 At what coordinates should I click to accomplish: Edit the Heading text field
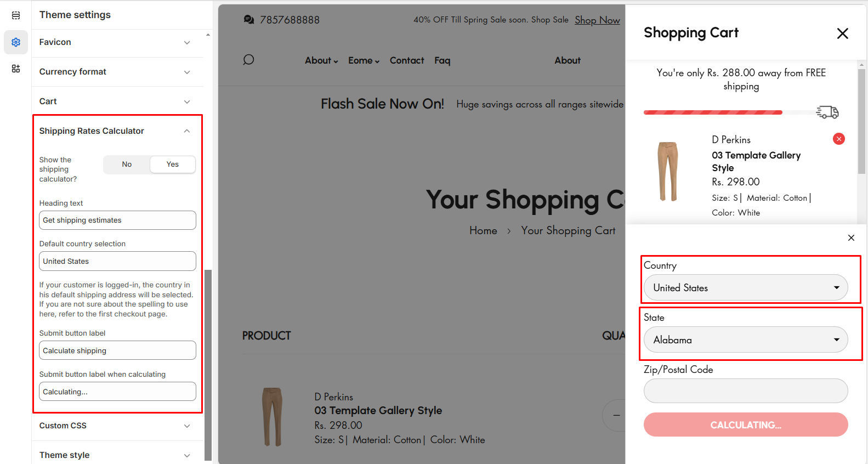(x=117, y=220)
